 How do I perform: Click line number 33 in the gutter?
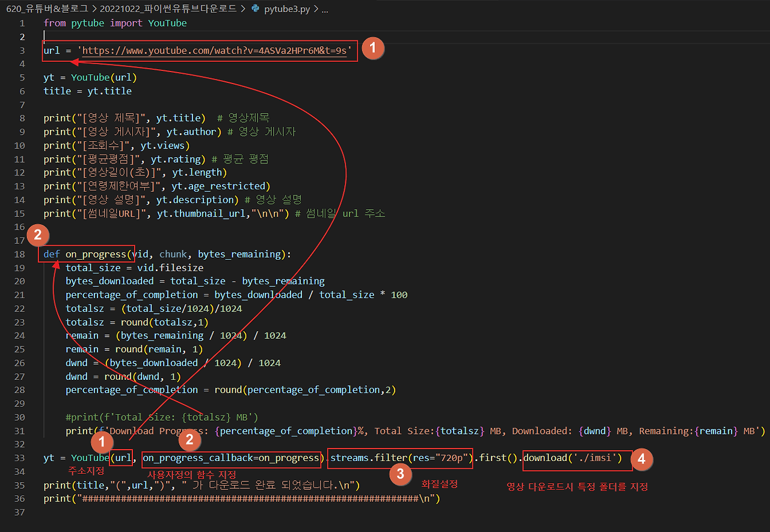(x=19, y=458)
